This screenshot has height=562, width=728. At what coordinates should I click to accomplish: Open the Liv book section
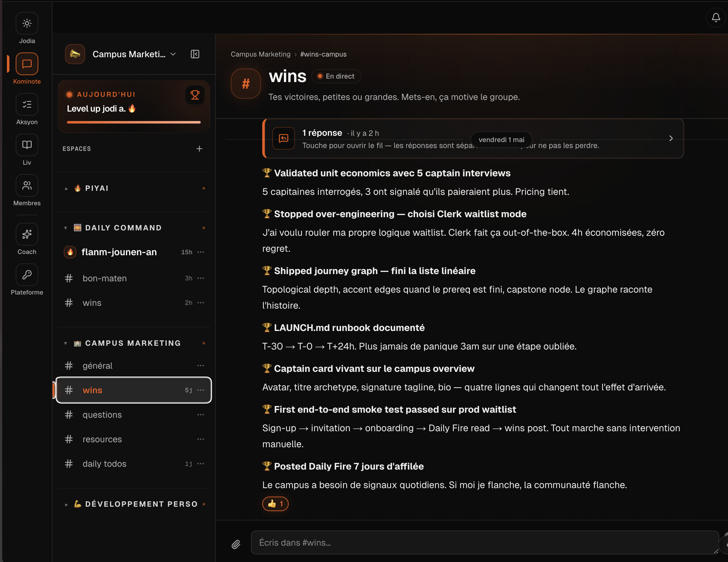click(27, 145)
